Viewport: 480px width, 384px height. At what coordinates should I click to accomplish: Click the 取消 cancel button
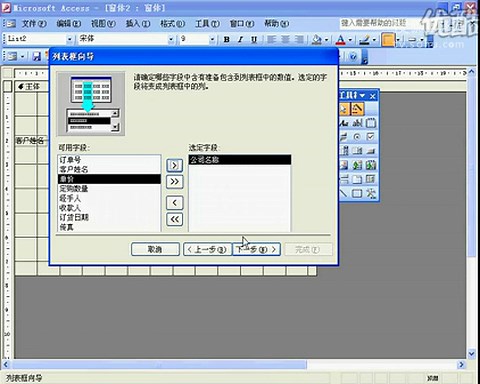click(x=155, y=249)
